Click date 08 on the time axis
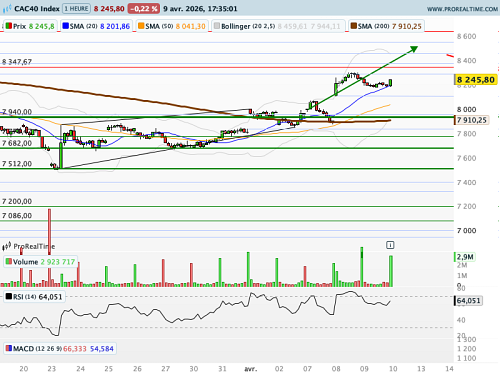This screenshot has height=375, width=500. 336,369
